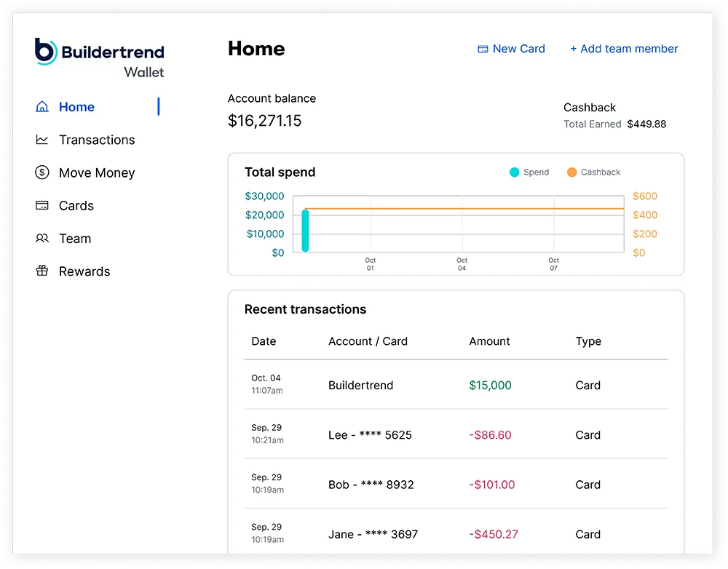728x569 pixels.
Task: Click the Add team member link
Action: click(624, 49)
